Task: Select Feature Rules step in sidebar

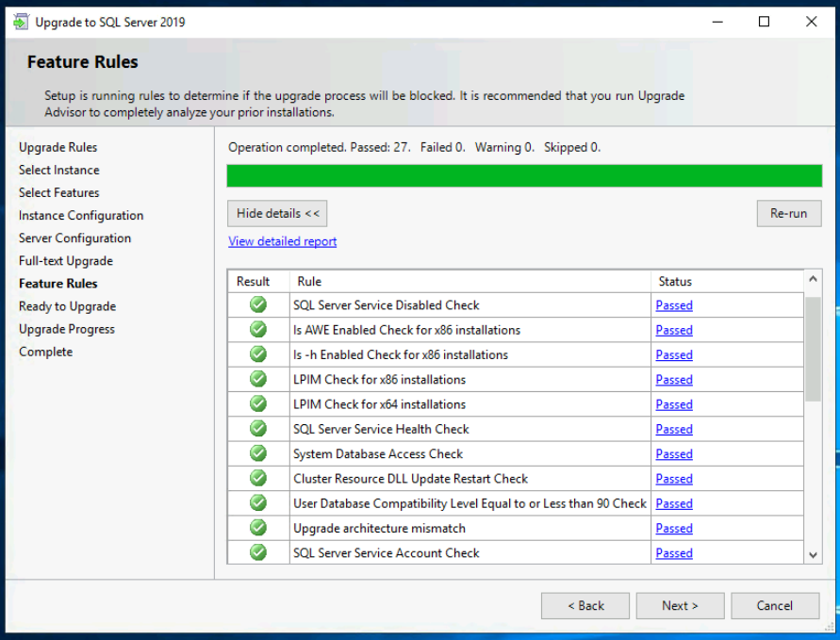Action: coord(58,284)
